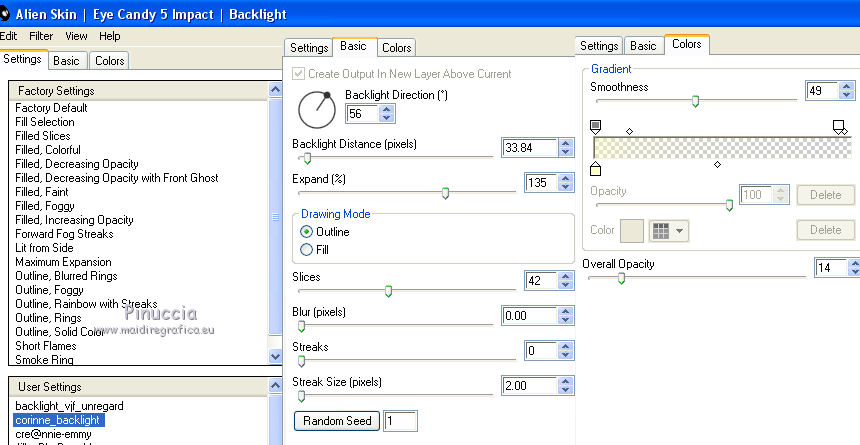The width and height of the screenshot is (860, 445).
Task: Toggle Create Output In New Layer checkbox
Action: (299, 74)
